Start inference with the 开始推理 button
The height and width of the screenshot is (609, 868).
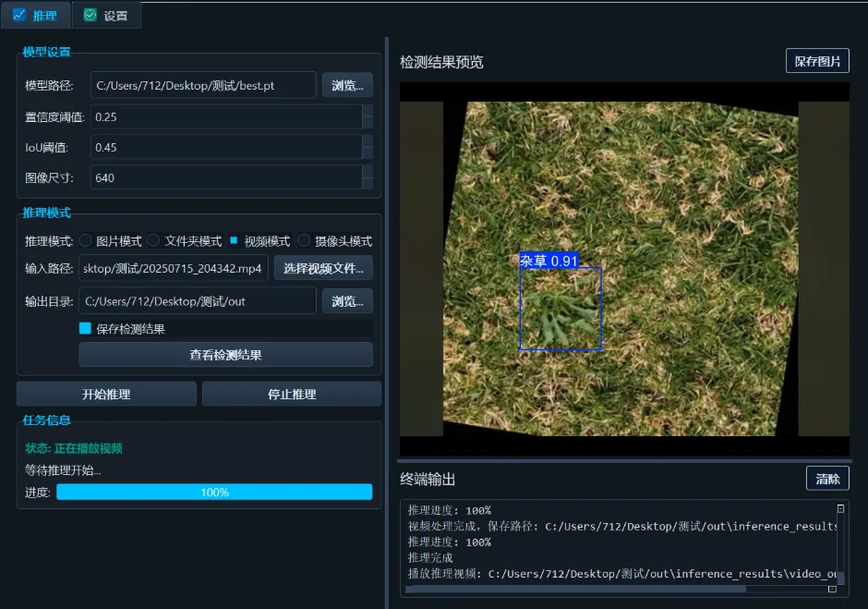105,393
